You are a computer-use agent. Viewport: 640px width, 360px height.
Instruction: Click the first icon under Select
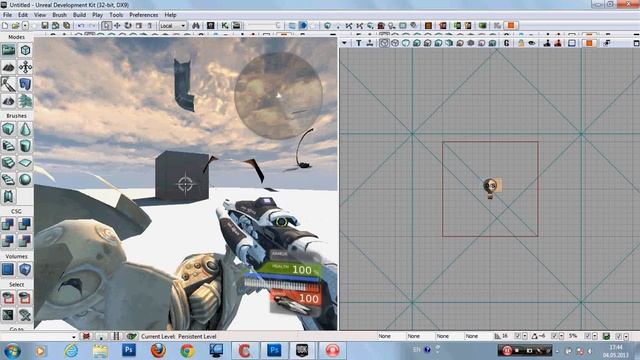coord(8,298)
